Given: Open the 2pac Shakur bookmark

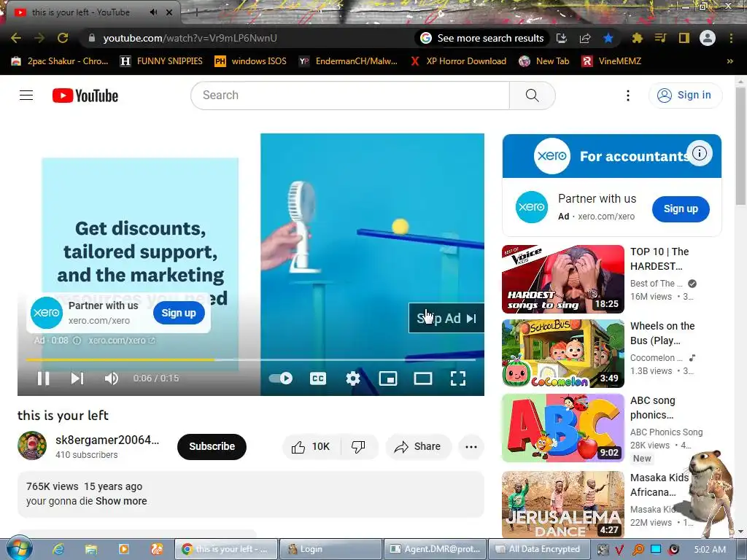Looking at the screenshot, I should click(60, 61).
